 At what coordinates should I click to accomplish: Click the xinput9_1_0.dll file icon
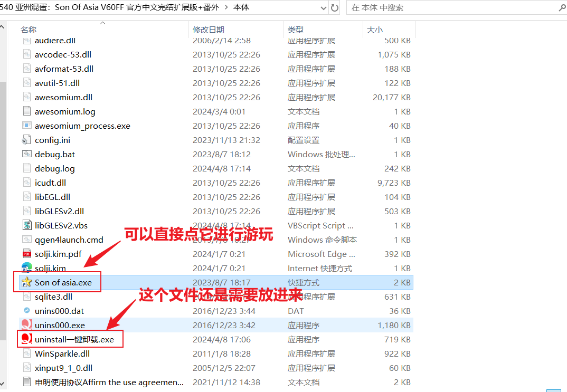point(27,368)
